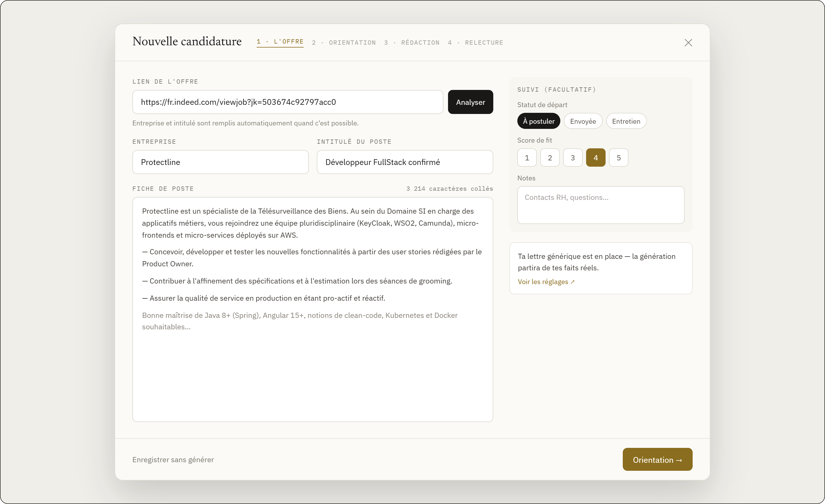The image size is (825, 504).
Task: Click the 'Assurer la qualité de service' line
Action: pos(264,298)
